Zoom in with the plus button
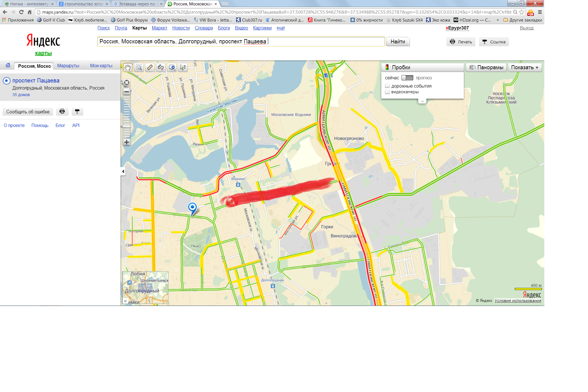 pos(127,142)
